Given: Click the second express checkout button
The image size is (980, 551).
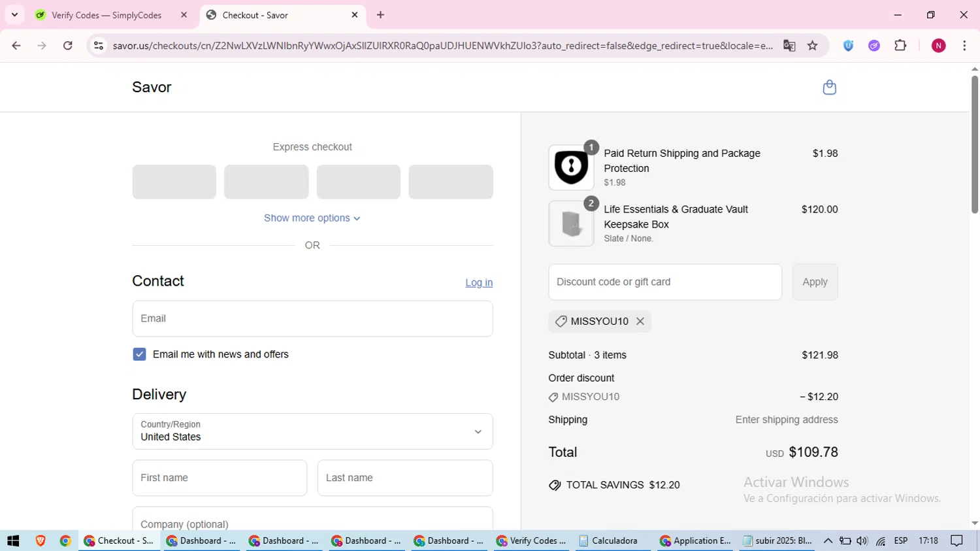Looking at the screenshot, I should 267,182.
